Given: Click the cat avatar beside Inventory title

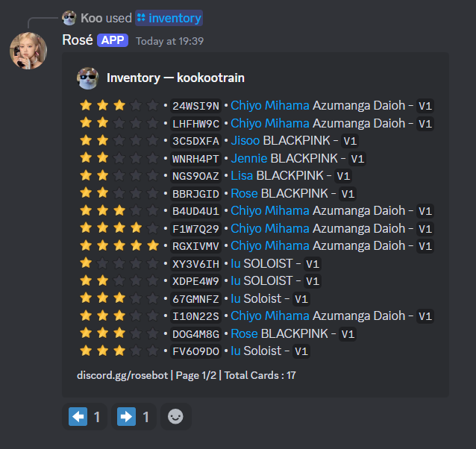Looking at the screenshot, I should click(x=88, y=78).
